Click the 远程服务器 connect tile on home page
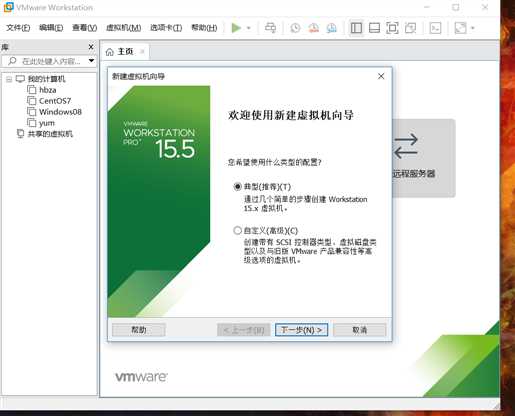 pos(424,158)
